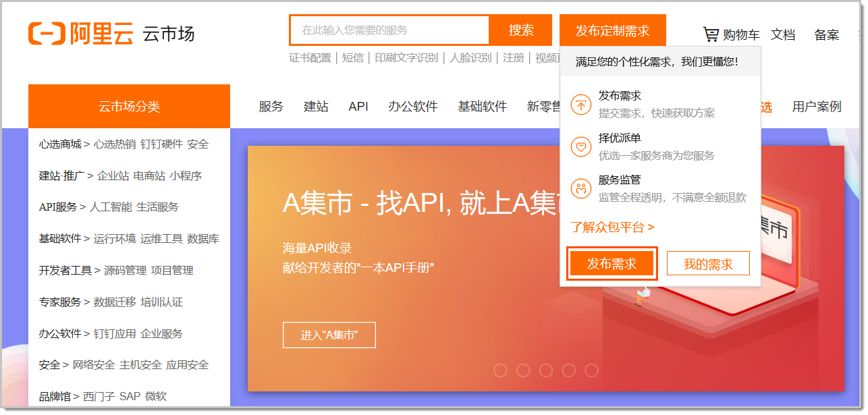Open the 基础软件 sidebar category
The image size is (868, 415).
tap(60, 239)
